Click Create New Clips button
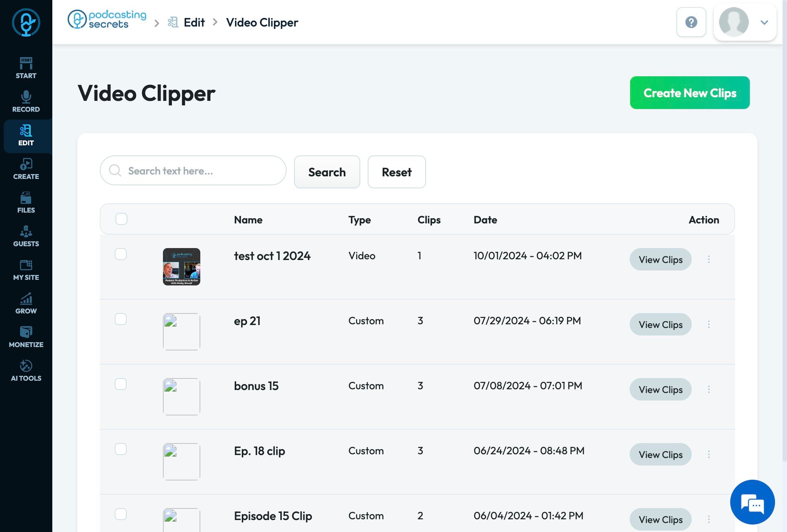Image resolution: width=787 pixels, height=532 pixels. pos(689,93)
